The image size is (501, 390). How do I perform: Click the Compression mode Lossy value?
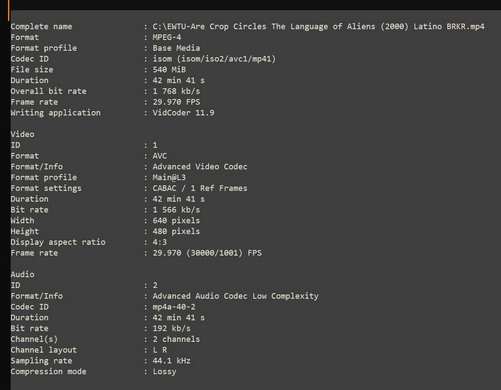tap(164, 372)
